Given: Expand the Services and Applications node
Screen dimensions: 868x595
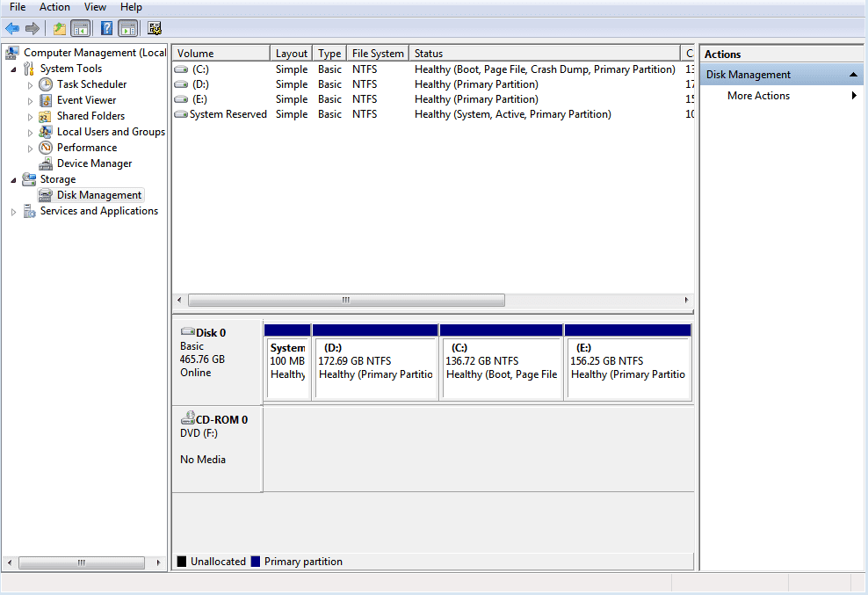Looking at the screenshot, I should pyautogui.click(x=13, y=210).
